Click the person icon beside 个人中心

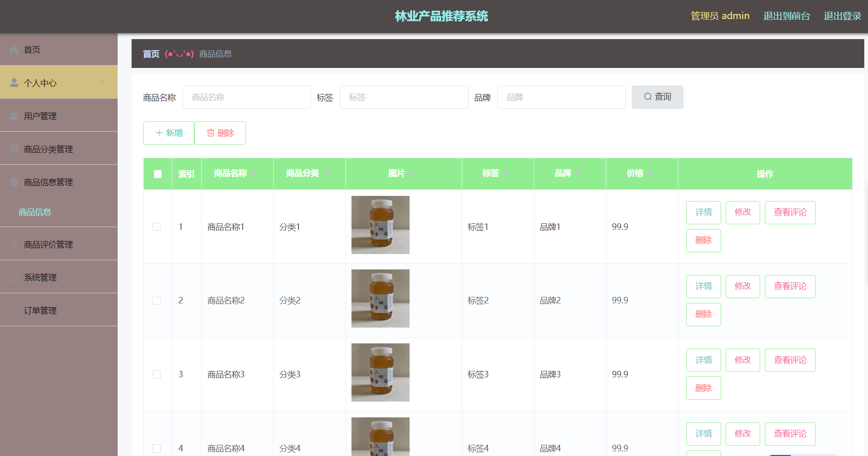point(14,82)
